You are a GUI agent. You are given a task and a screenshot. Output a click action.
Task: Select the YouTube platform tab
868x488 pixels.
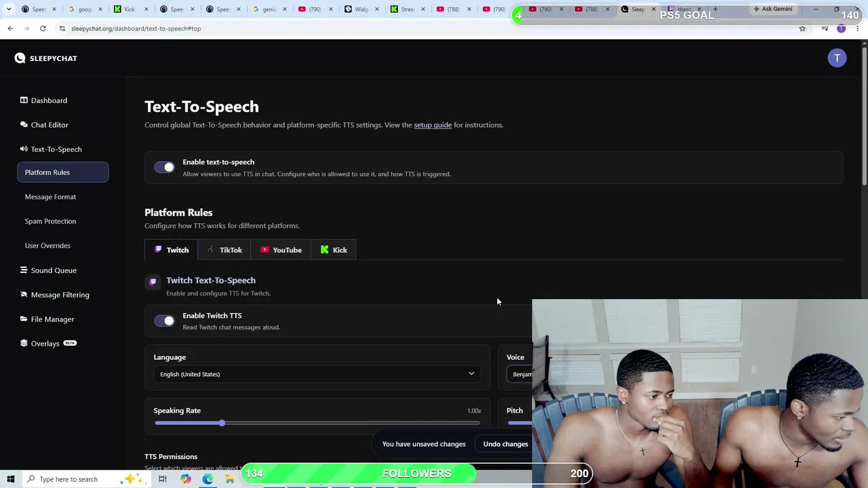pos(281,250)
